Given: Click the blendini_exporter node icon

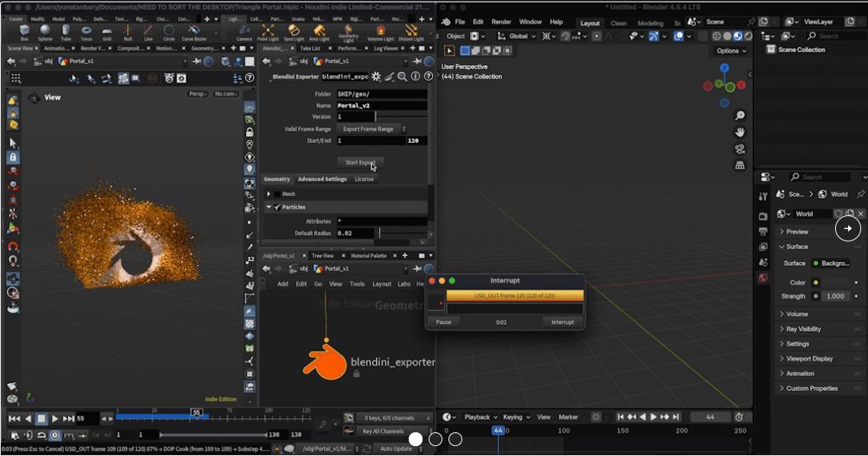Looking at the screenshot, I should tap(325, 362).
